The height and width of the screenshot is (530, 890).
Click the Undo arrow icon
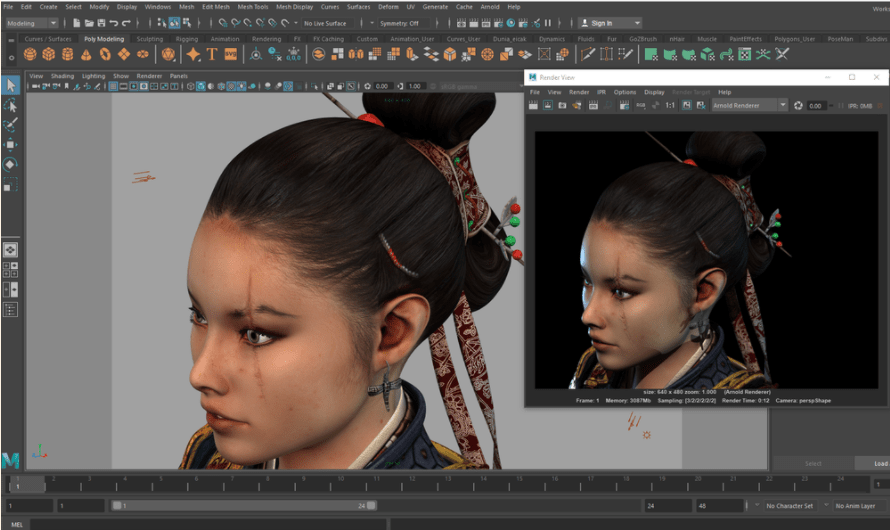coord(114,23)
